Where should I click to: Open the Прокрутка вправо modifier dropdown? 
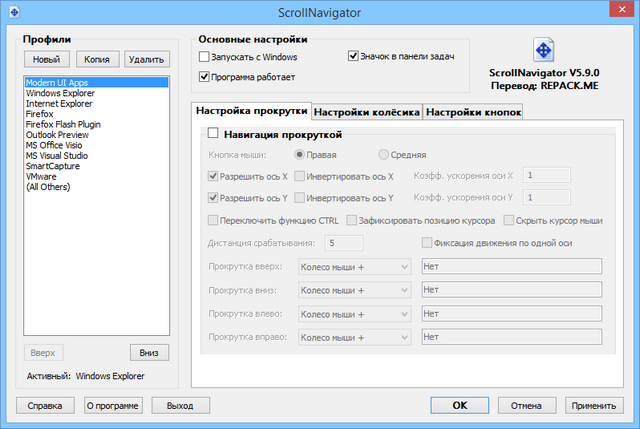[354, 338]
